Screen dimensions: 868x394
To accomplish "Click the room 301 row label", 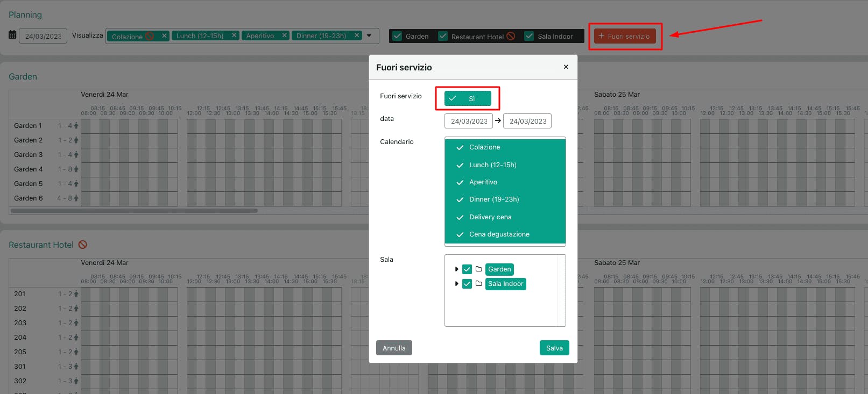I will [20, 366].
